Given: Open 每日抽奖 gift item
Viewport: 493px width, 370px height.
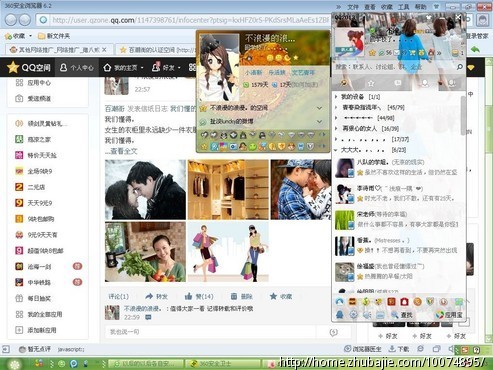Looking at the screenshot, I should click(x=33, y=298).
